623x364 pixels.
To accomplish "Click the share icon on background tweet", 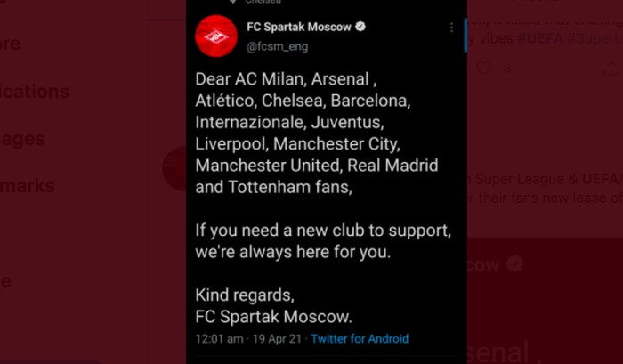I will 611,69.
